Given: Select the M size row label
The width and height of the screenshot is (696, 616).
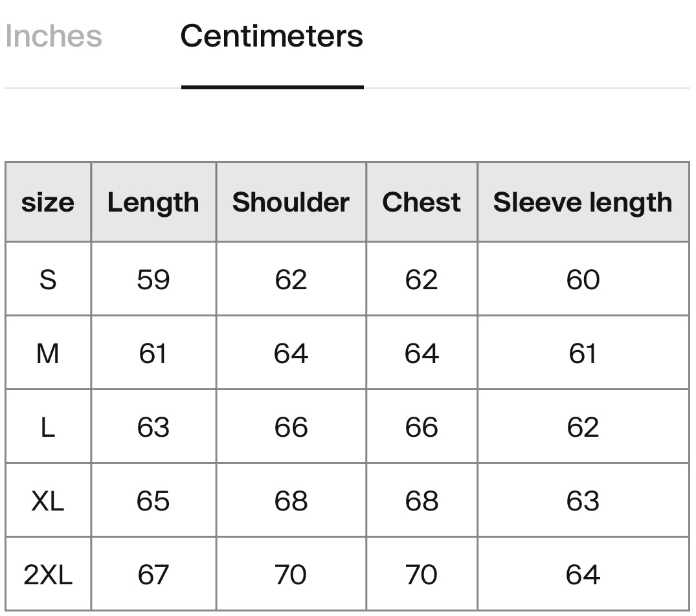Looking at the screenshot, I should pyautogui.click(x=48, y=353).
